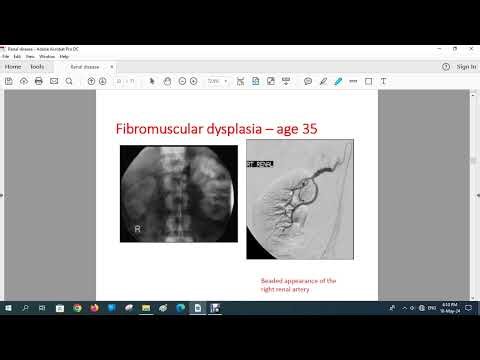Save the PDF file
Image resolution: width=480 pixels, height=360 pixels.
coord(9,81)
